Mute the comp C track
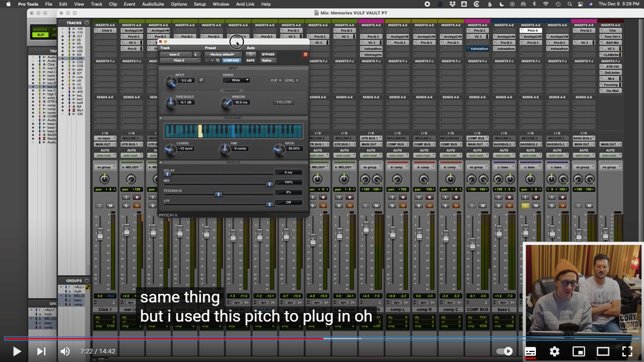This screenshot has width=644, height=362. click(457, 205)
